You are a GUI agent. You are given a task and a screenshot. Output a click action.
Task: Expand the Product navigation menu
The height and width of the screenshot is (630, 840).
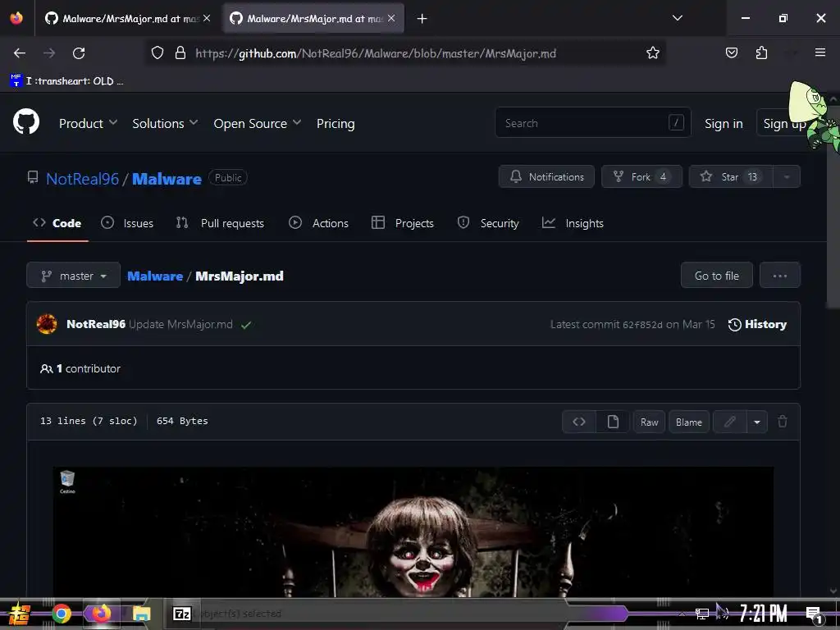88,124
